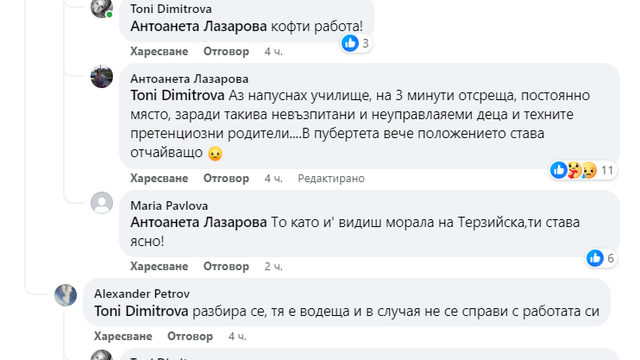Open Alexander Petrov's profile picture
Image resolution: width=640 pixels, height=360 pixels.
tap(65, 295)
